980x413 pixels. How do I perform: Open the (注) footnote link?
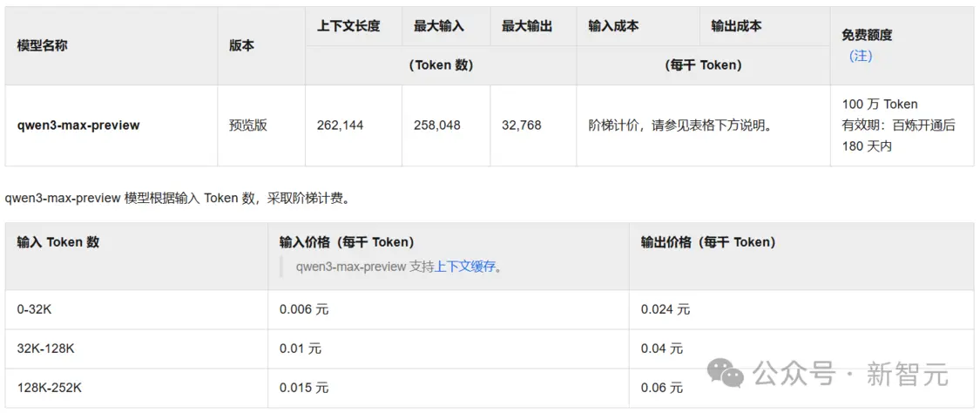click(861, 56)
